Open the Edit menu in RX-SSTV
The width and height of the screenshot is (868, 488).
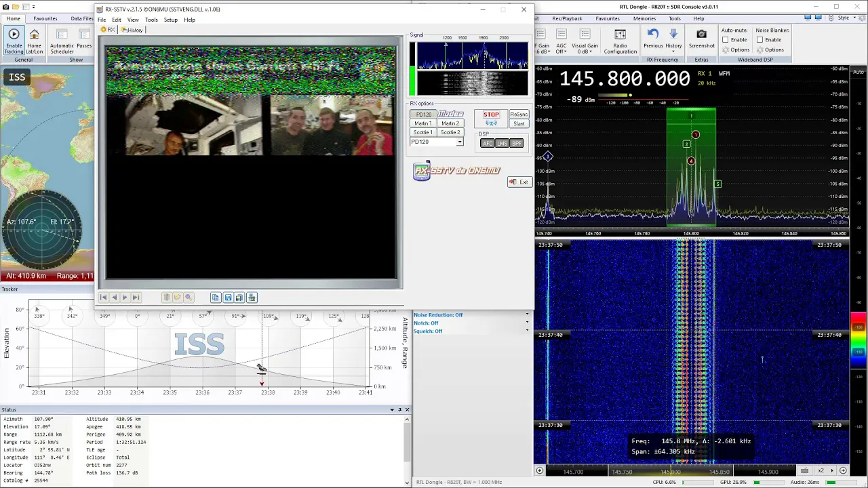pos(117,20)
